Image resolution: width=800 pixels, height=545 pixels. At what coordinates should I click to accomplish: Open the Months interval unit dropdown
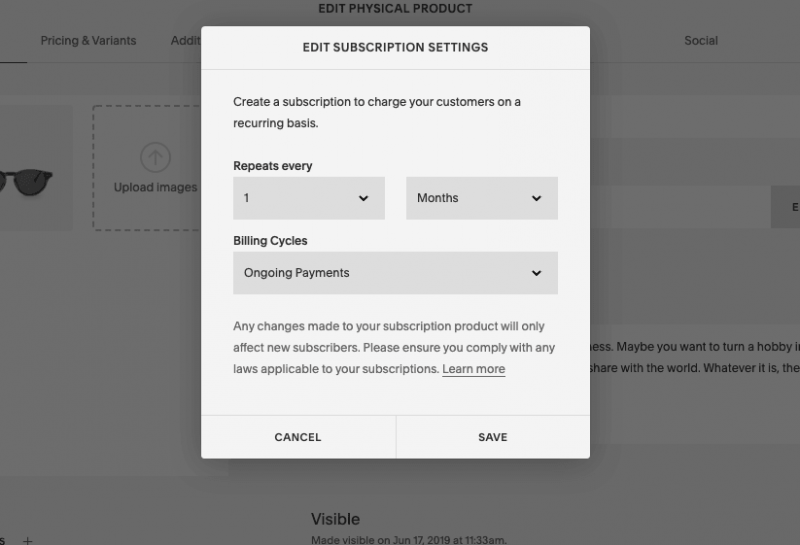coord(482,198)
